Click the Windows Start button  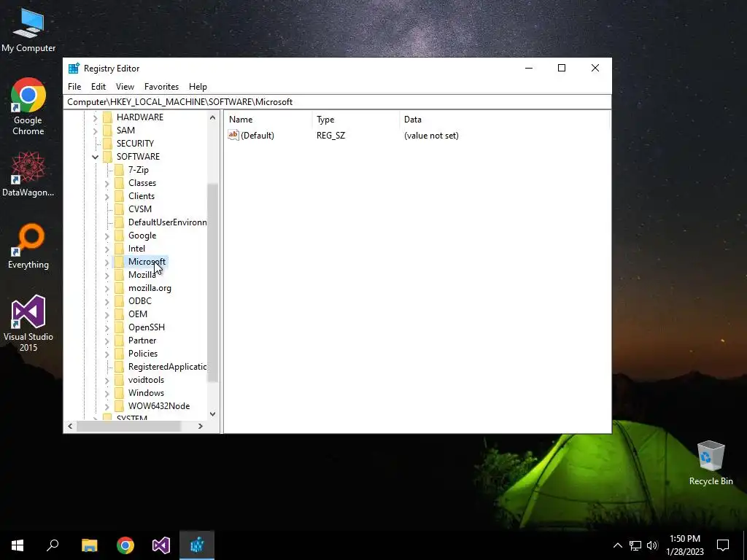point(18,545)
